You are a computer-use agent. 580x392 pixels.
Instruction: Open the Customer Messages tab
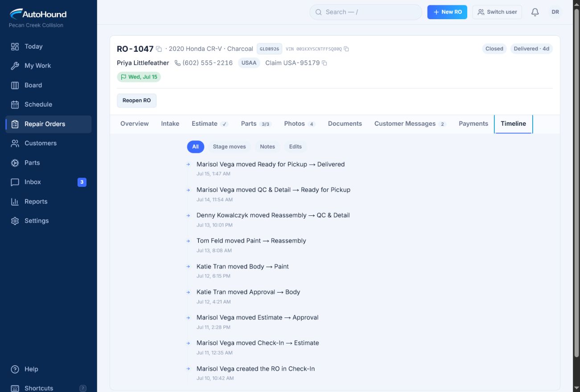click(x=410, y=124)
